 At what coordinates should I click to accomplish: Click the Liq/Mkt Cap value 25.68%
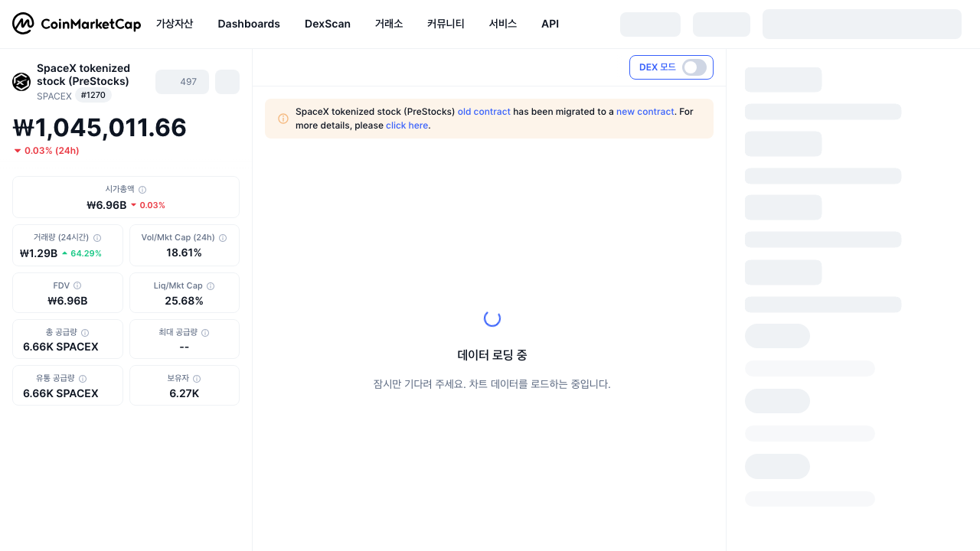pyautogui.click(x=185, y=301)
